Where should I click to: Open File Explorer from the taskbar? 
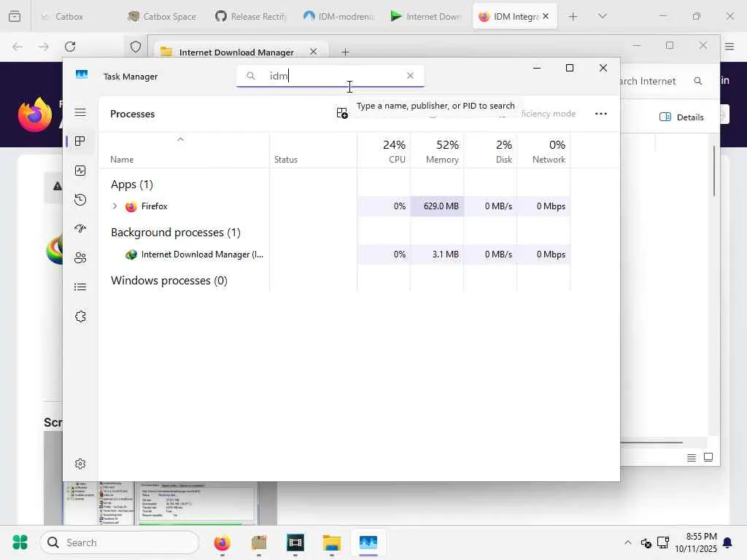tap(332, 542)
